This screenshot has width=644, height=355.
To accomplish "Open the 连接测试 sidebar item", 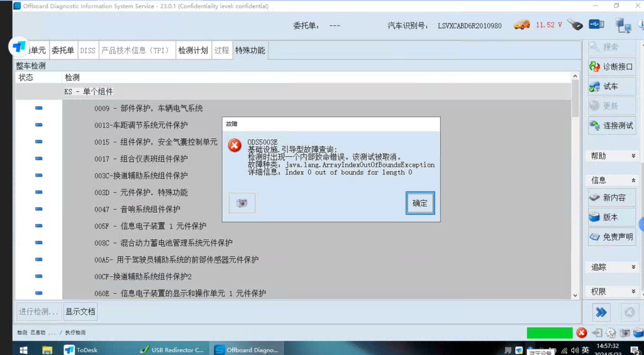I will (x=612, y=126).
